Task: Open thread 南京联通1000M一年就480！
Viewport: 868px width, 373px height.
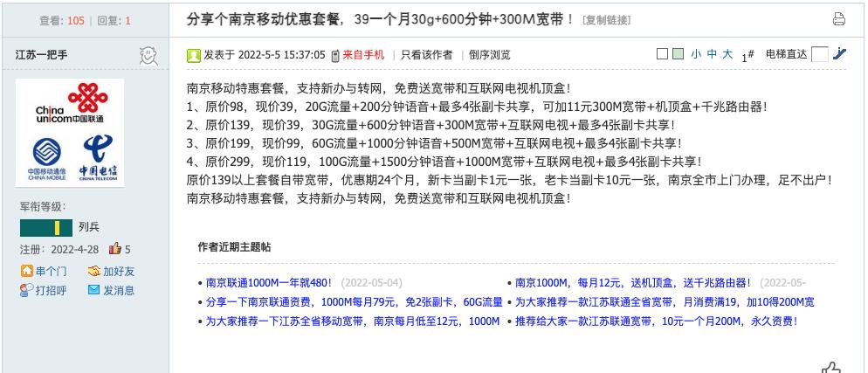Action: (269, 283)
